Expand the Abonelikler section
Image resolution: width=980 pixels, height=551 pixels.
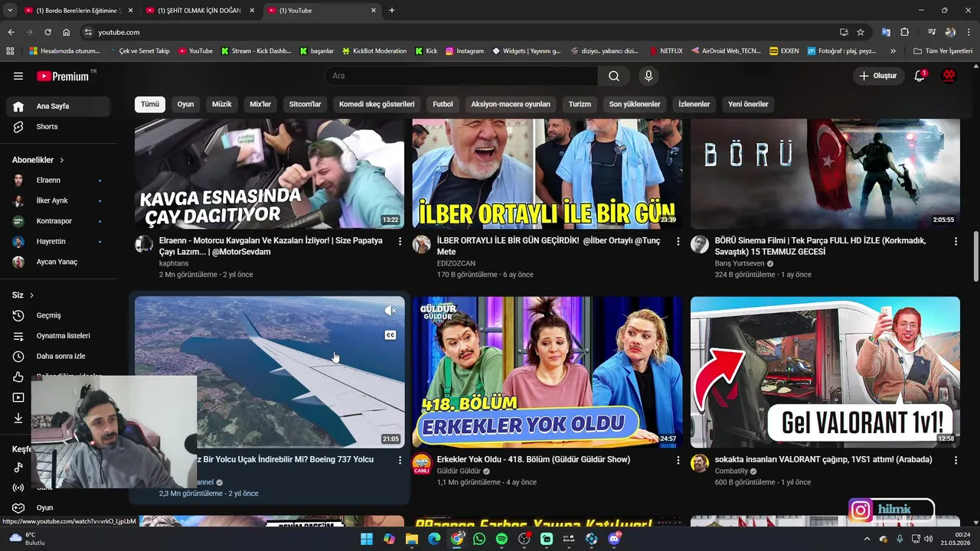pos(38,160)
